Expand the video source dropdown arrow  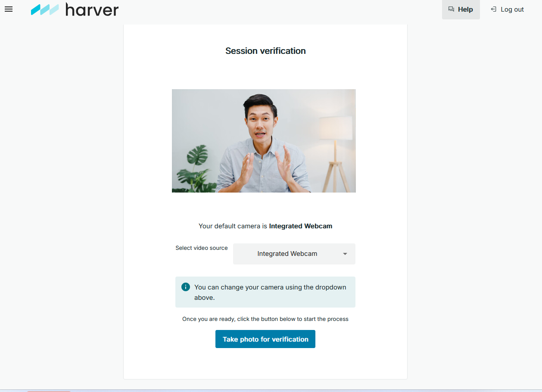point(345,254)
